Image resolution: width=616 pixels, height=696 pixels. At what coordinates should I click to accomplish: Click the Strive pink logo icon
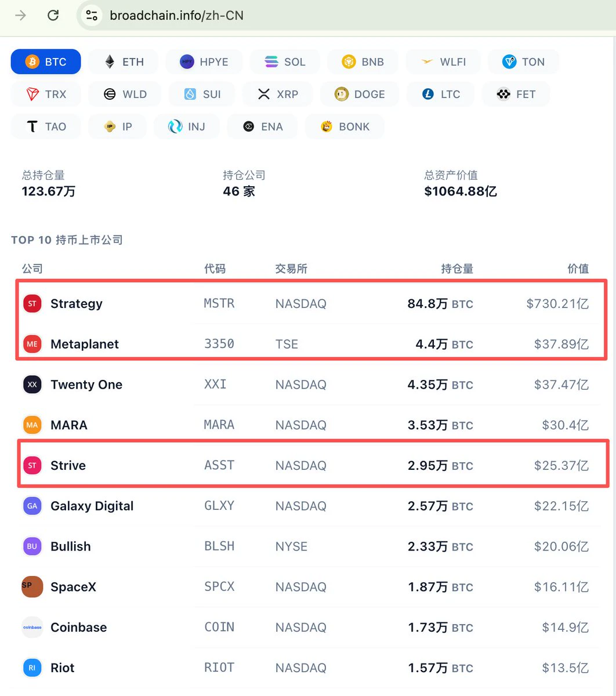pyautogui.click(x=32, y=465)
